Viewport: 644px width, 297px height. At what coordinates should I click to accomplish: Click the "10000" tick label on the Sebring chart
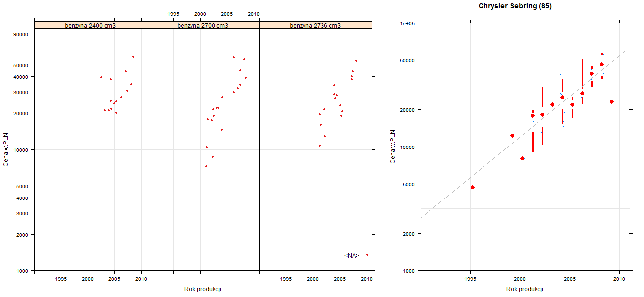(407, 147)
